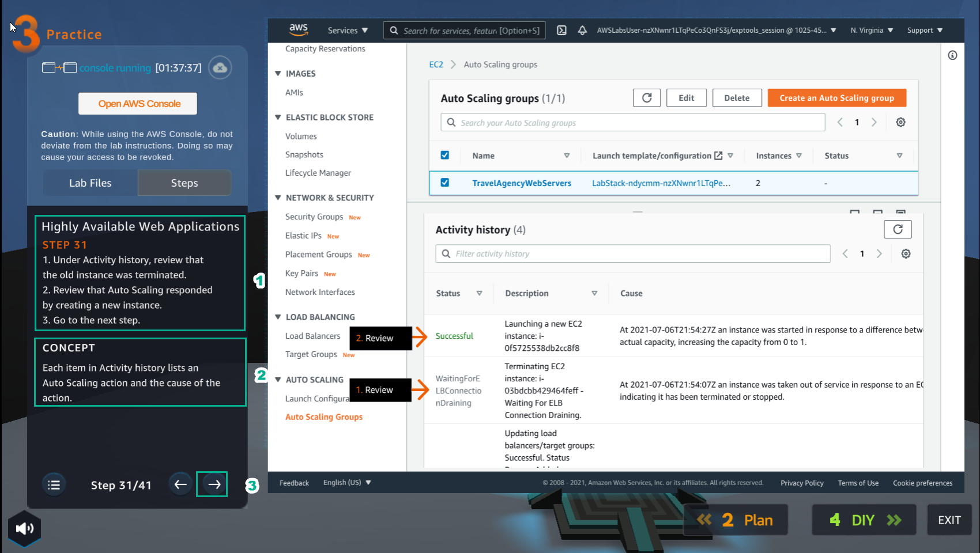This screenshot has width=980, height=553.
Task: Open the Services dropdown menu
Action: [348, 31]
